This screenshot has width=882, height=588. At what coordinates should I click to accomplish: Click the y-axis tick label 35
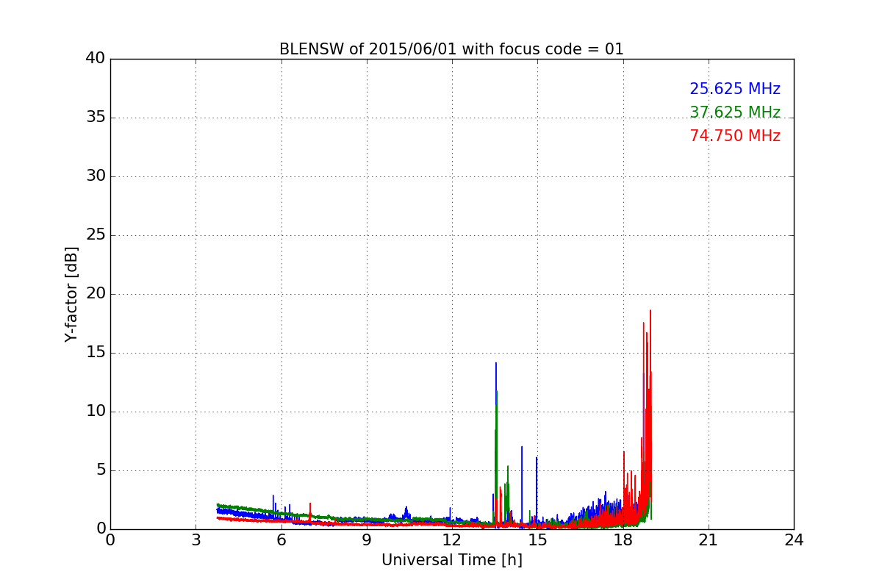[95, 118]
